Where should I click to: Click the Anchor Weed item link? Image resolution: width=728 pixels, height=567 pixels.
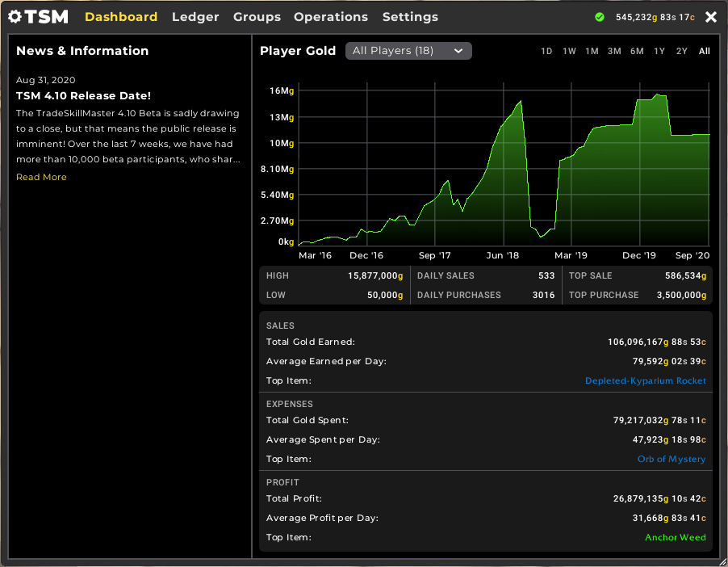[675, 538]
